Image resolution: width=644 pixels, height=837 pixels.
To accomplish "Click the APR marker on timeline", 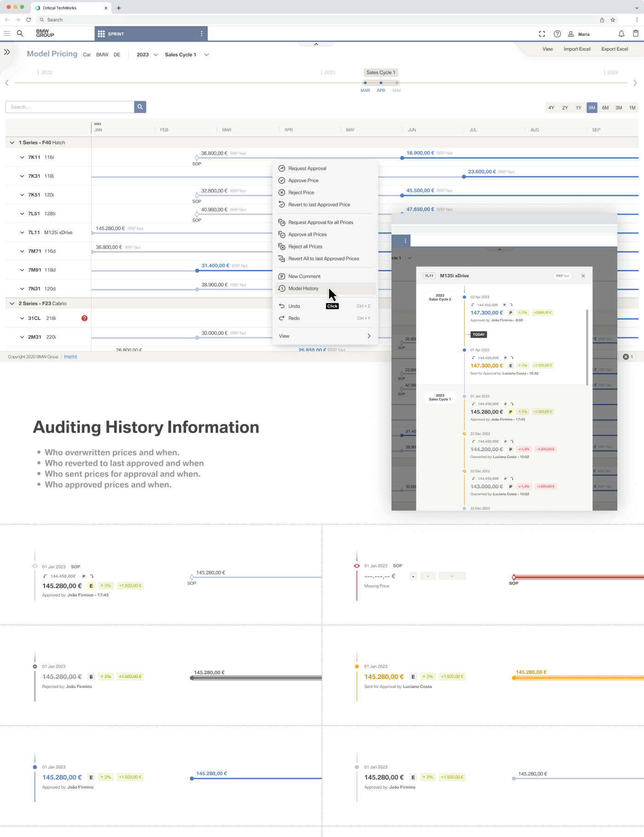I will point(381,83).
